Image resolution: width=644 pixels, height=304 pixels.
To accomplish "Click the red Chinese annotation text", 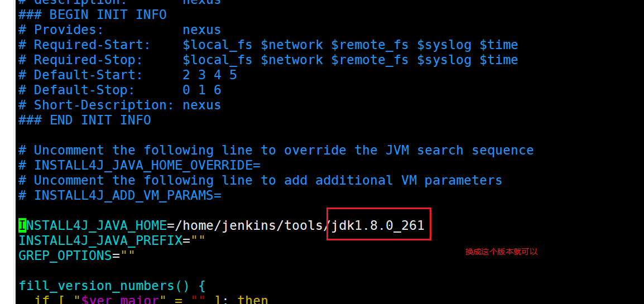I will click(501, 252).
